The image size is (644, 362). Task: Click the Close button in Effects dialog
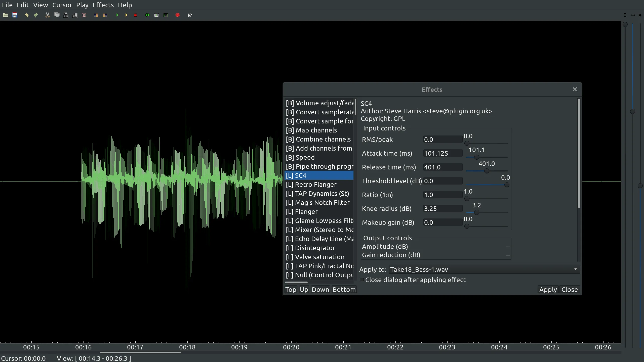[570, 290]
